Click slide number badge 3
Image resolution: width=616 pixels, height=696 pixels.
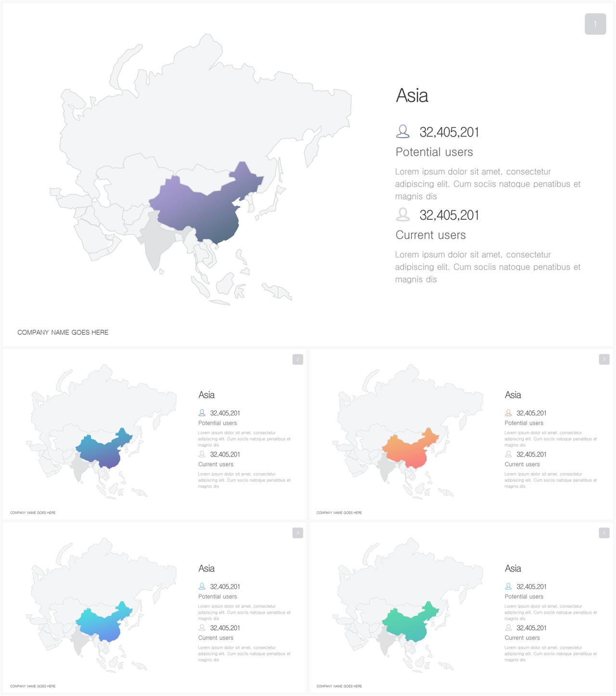click(604, 359)
